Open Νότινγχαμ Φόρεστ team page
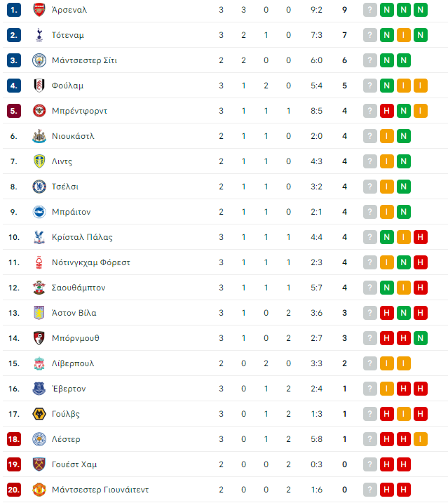 coord(90,262)
